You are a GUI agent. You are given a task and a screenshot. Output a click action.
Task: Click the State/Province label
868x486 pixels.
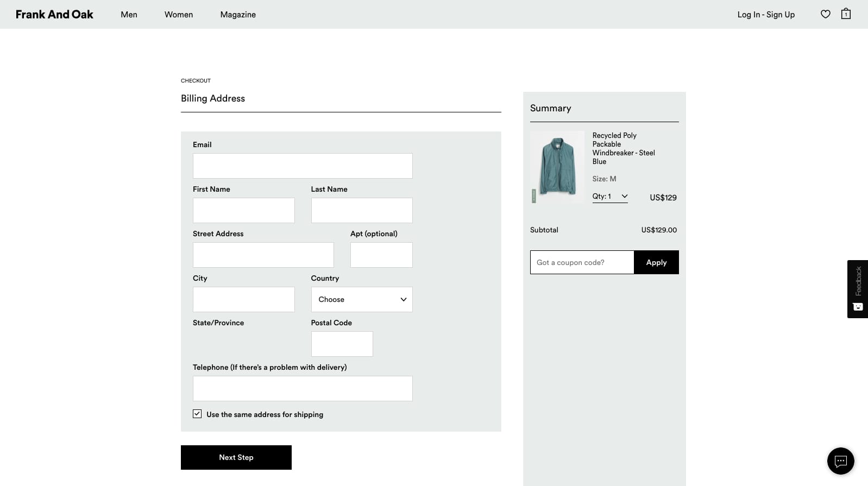click(x=218, y=323)
